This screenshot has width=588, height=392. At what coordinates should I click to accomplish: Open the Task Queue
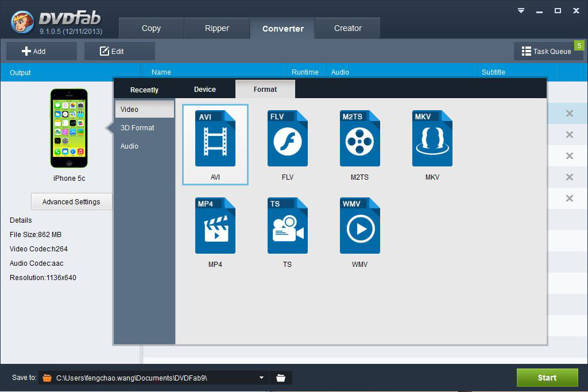point(548,51)
